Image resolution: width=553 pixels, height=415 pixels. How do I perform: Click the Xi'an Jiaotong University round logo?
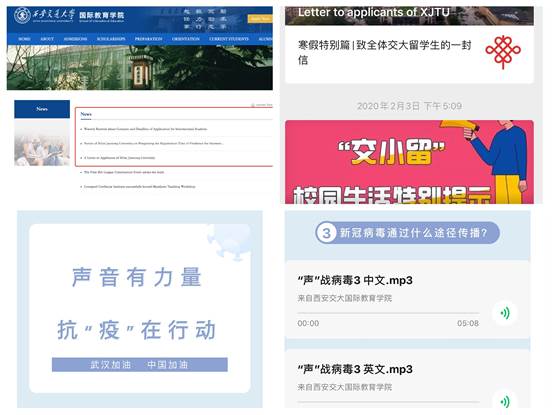(22, 16)
